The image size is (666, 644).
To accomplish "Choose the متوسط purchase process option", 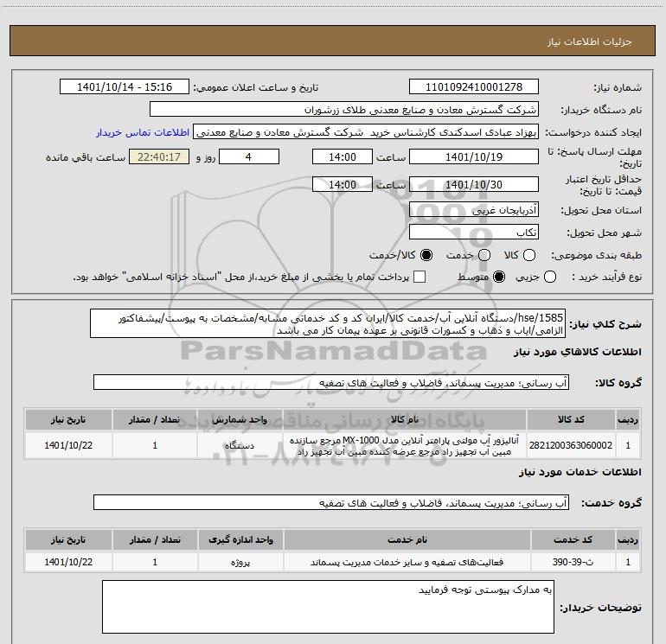I will click(x=499, y=277).
